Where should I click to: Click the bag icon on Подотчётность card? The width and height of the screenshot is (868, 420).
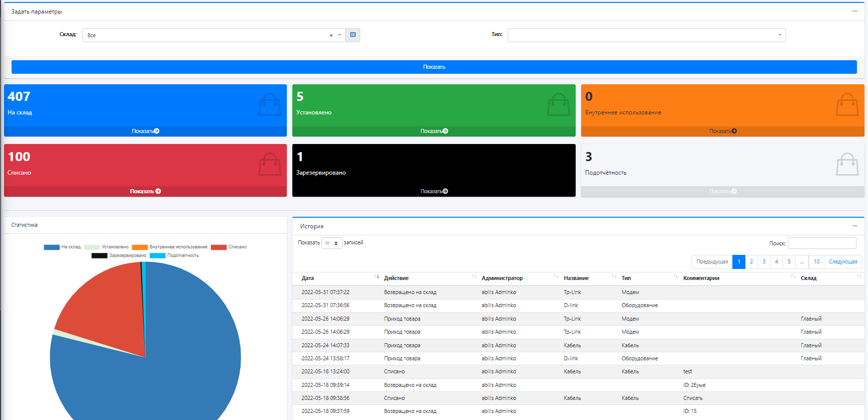pos(847,165)
